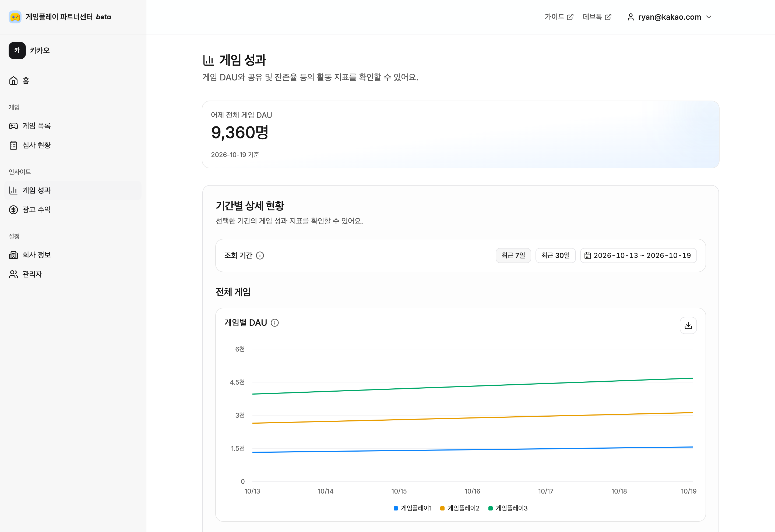Screen dimensions: 775x532
Task: Open the 데브톡 external link
Action: [x=597, y=17]
